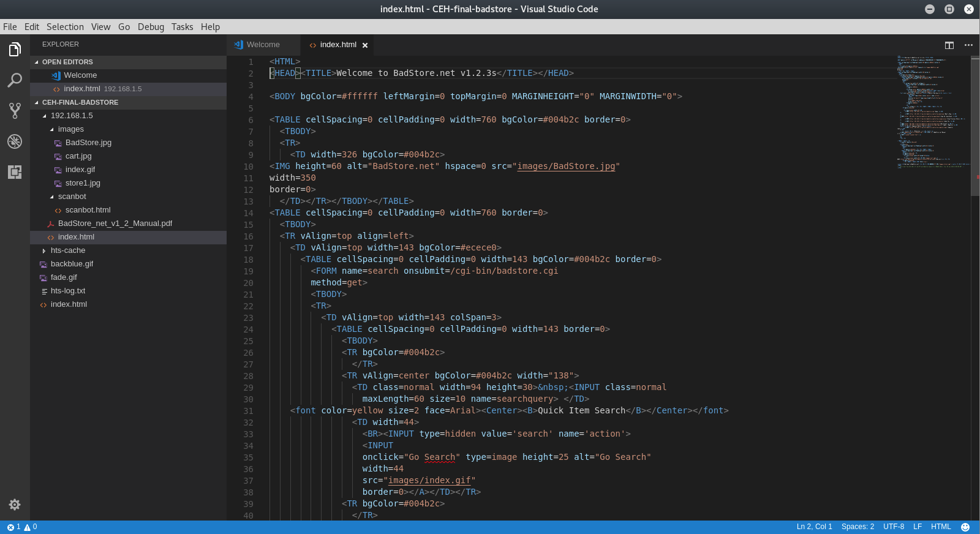Image resolution: width=980 pixels, height=534 pixels.
Task: Open the Debug view in activity bar
Action: (x=15, y=141)
